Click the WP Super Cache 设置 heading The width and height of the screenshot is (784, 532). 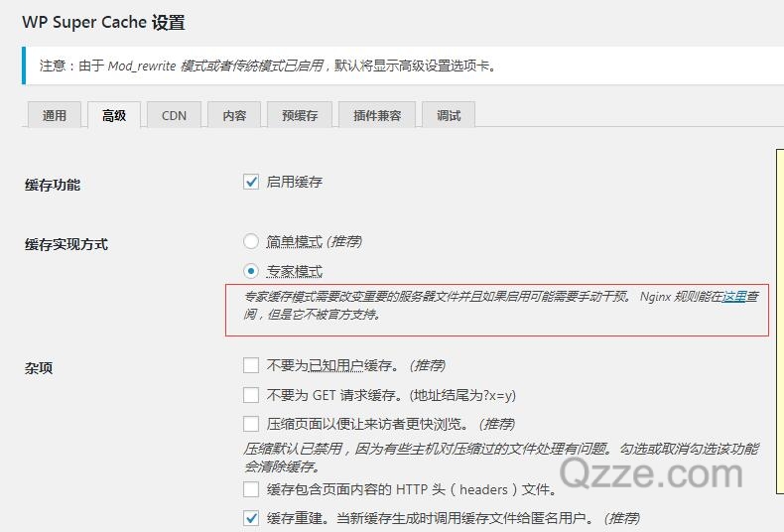click(103, 23)
